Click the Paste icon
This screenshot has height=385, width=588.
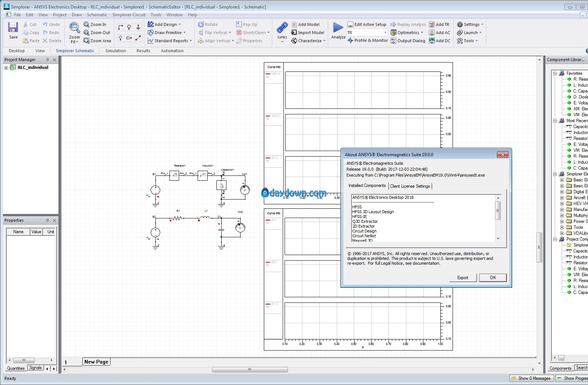26,41
